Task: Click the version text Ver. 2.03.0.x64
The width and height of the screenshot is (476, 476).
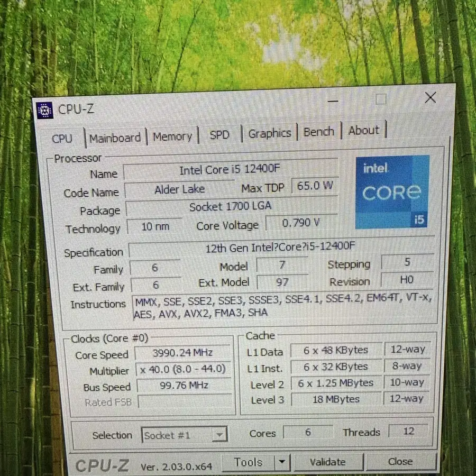Action: [176, 466]
